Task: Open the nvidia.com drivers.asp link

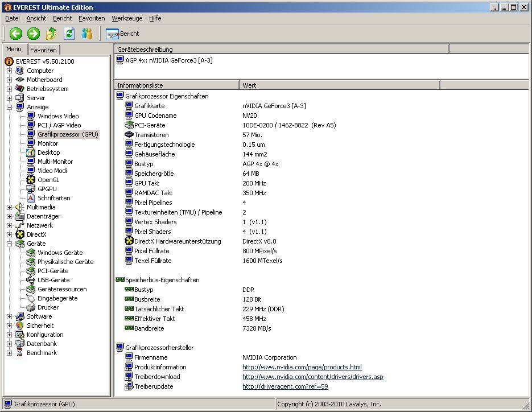Action: [313, 377]
